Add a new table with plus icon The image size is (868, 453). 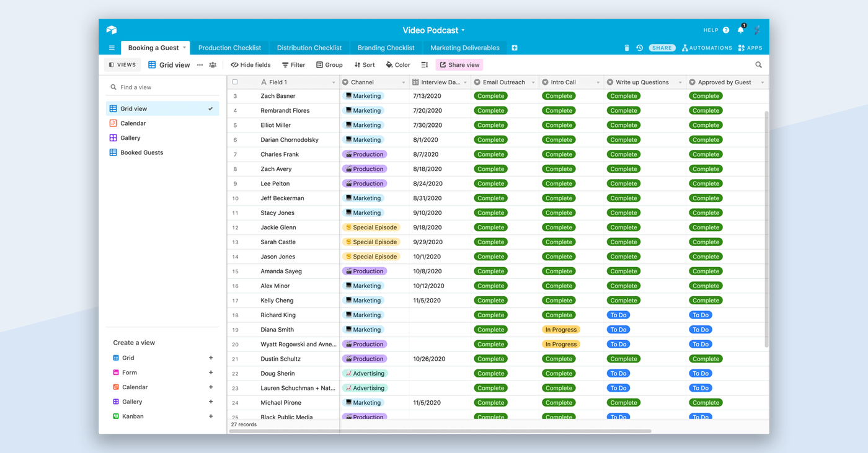click(x=515, y=48)
